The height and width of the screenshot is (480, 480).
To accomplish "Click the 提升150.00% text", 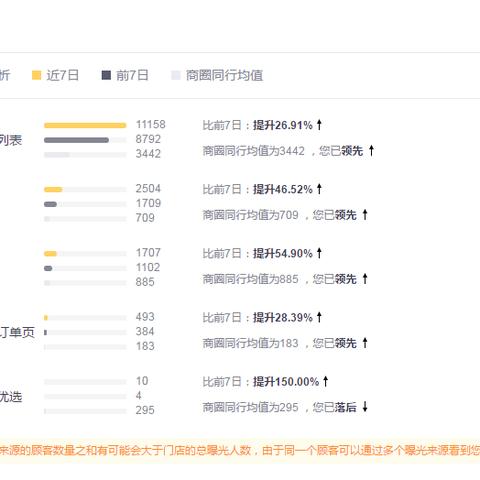I will pyautogui.click(x=286, y=382).
